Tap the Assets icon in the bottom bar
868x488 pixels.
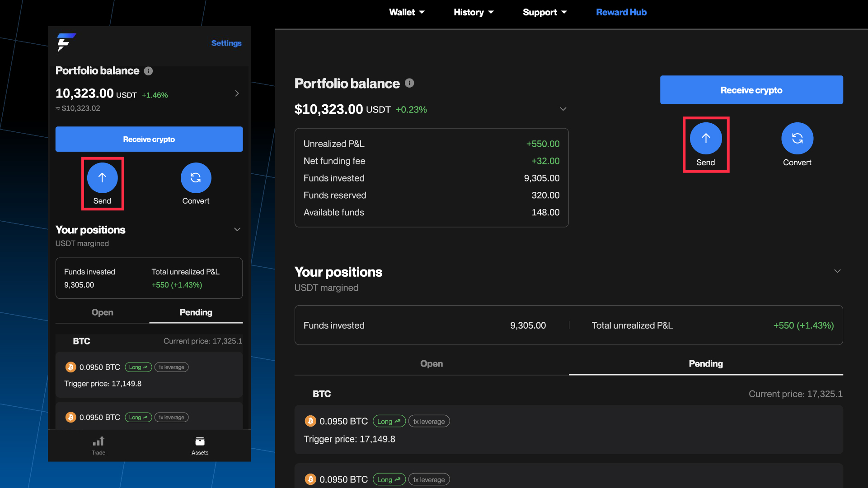pos(200,441)
